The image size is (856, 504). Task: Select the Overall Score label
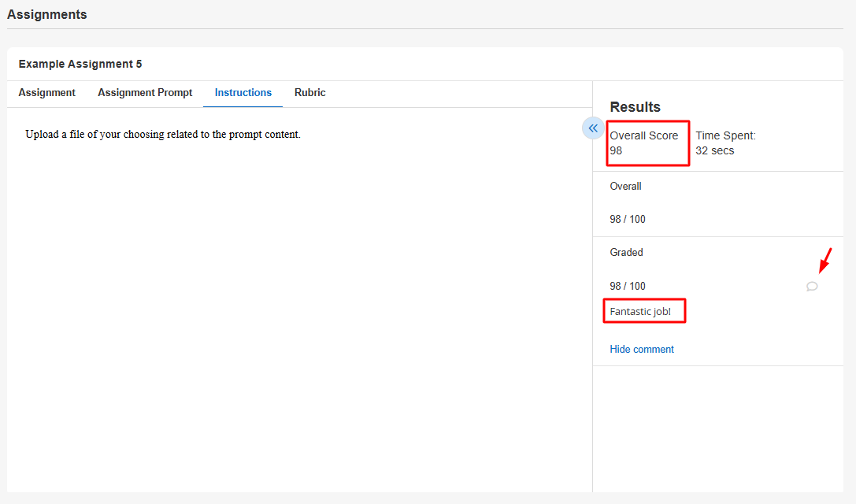point(643,135)
